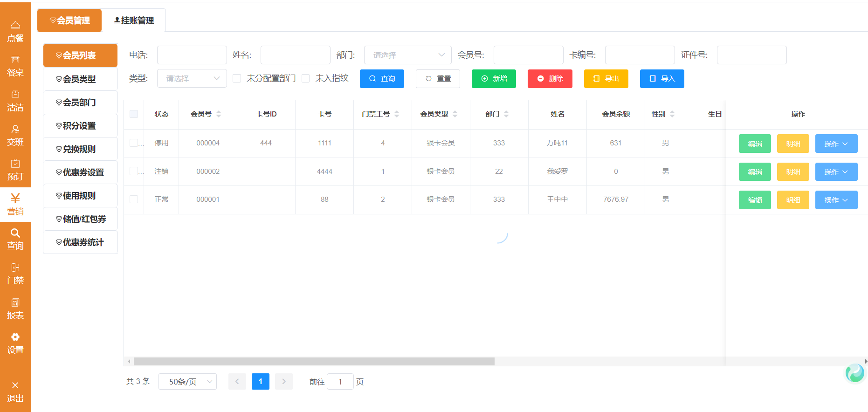This screenshot has height=412, width=868.
Task: Toggle the 未入指纹 checkbox
Action: (x=306, y=78)
